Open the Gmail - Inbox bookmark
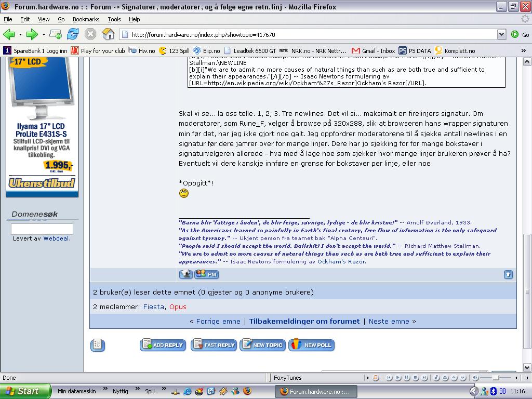The image size is (532, 399). 373,50
